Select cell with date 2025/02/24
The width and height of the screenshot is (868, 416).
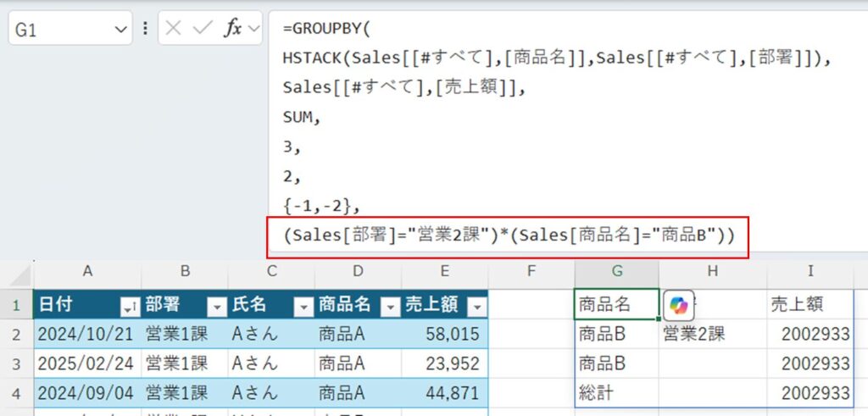tap(87, 363)
